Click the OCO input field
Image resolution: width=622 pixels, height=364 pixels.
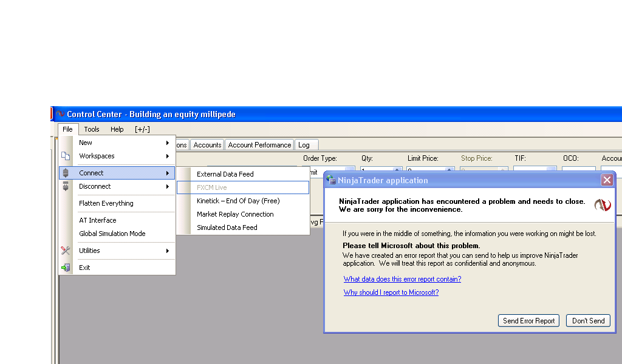(x=579, y=169)
